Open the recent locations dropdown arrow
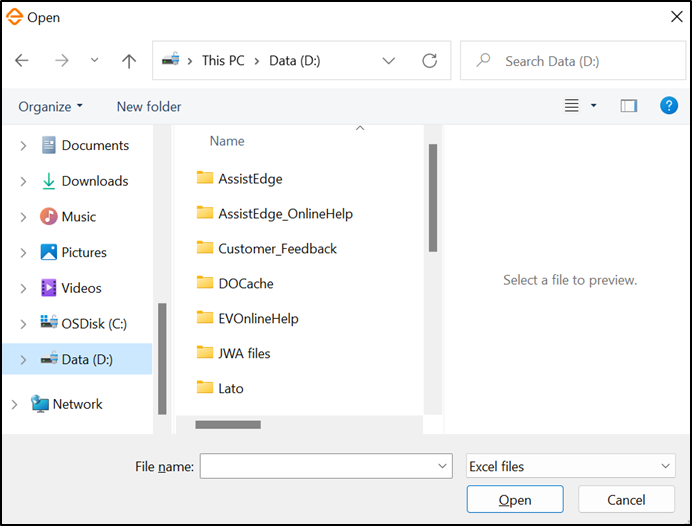The image size is (692, 526). click(94, 60)
